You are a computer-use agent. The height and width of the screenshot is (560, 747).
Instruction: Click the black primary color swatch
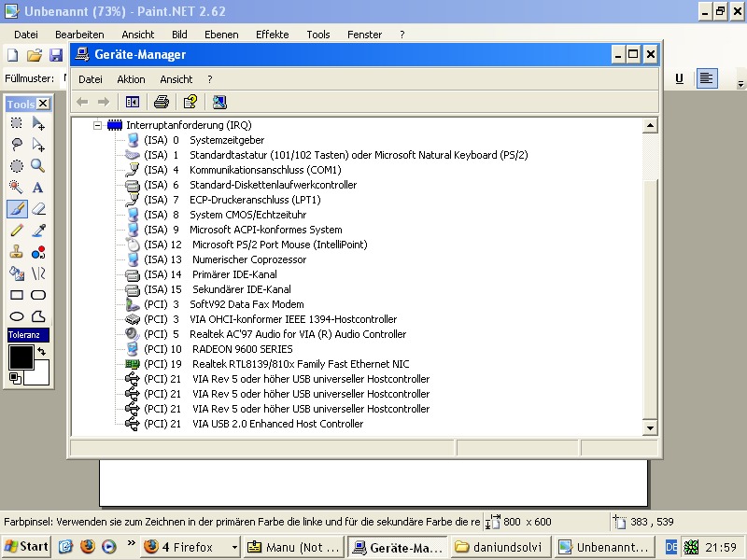coord(21,357)
